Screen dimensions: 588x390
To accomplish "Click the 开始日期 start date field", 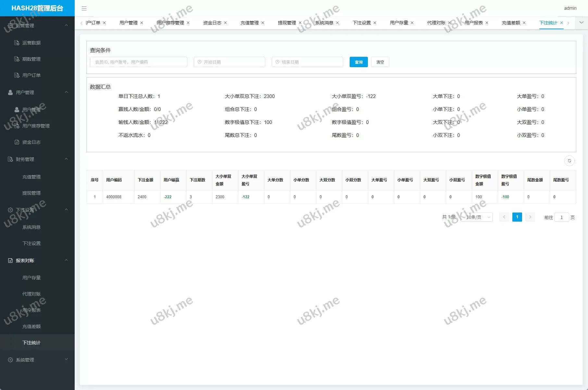I will coord(230,62).
